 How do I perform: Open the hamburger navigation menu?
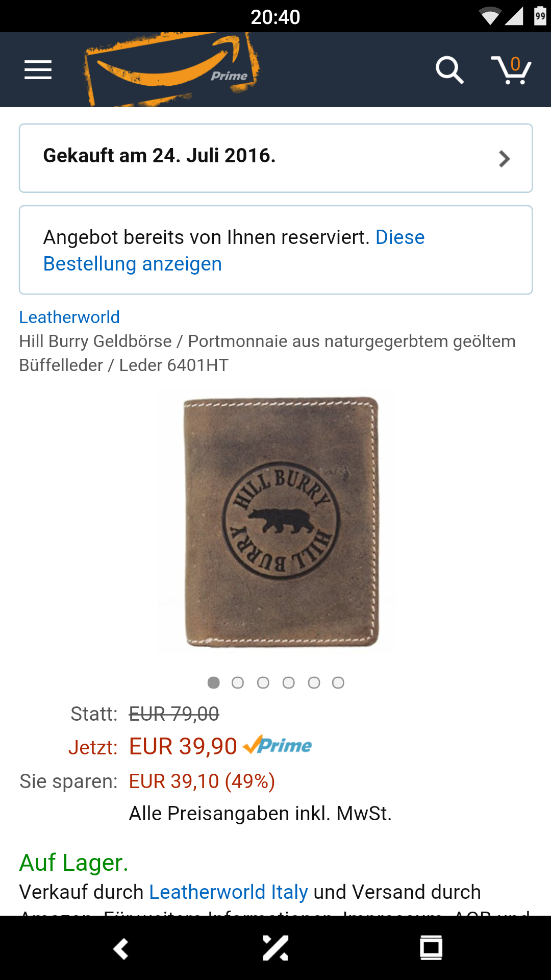(x=38, y=70)
